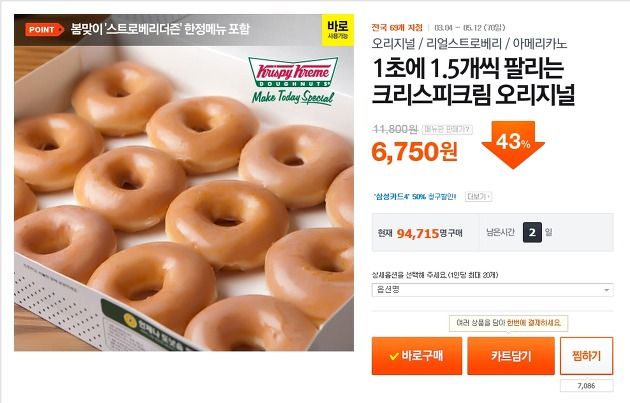The image size is (630, 403).
Task: Click the remaining days number 2 box
Action: (x=532, y=232)
